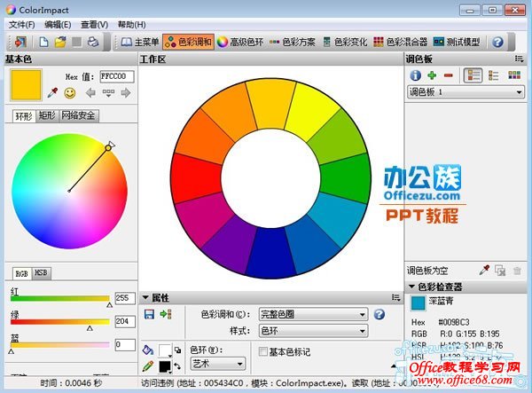Click the blue (蓝) slider track
The height and width of the screenshot is (393, 532).
tap(60, 345)
